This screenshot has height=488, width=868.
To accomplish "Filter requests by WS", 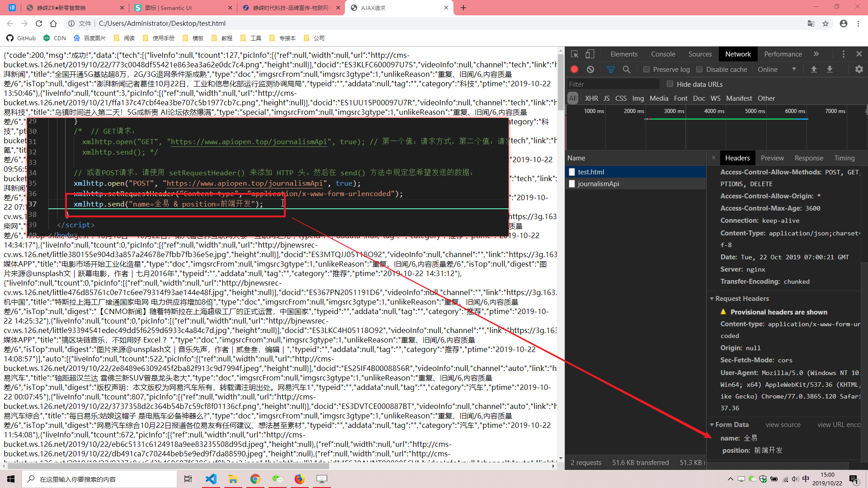I will pos(716,98).
